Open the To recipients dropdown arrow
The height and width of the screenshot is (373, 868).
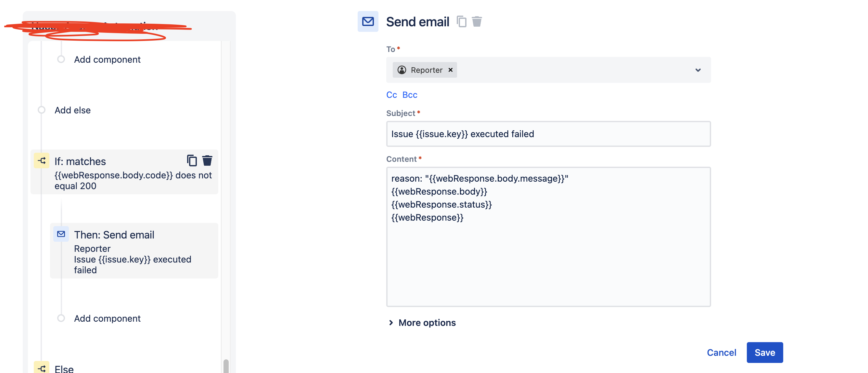coord(698,70)
